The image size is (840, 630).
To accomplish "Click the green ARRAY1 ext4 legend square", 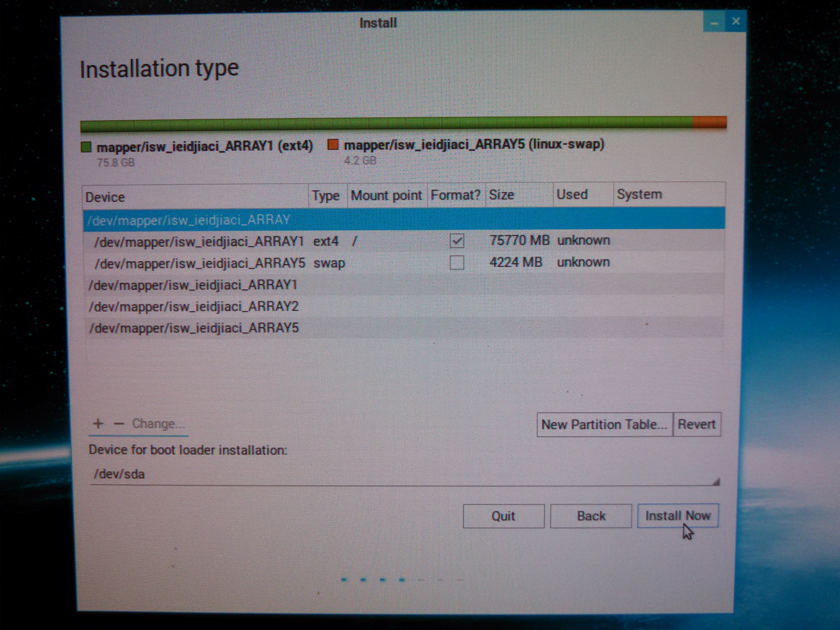I will [86, 147].
